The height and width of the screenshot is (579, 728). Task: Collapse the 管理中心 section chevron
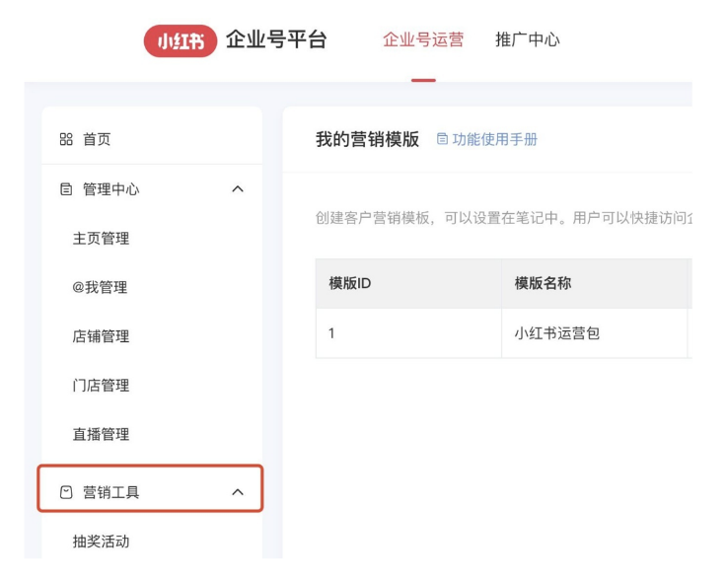click(x=237, y=189)
